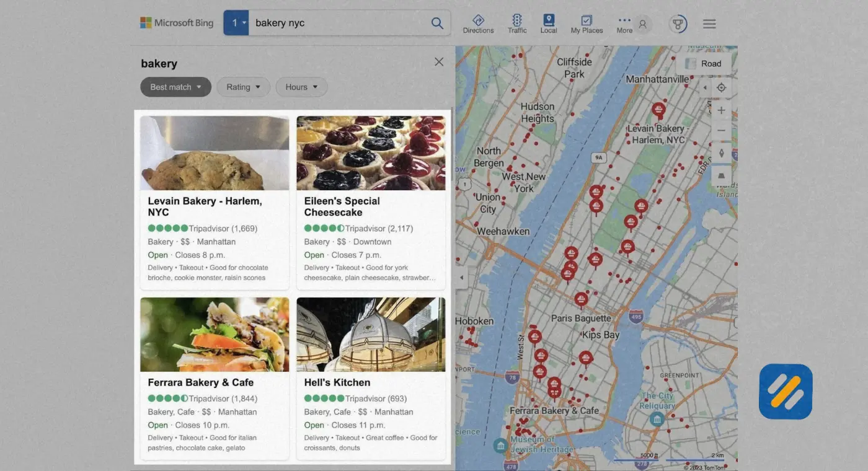Click the Museum of Jewish Heritage marker
The image size is (868, 471).
tap(500, 445)
